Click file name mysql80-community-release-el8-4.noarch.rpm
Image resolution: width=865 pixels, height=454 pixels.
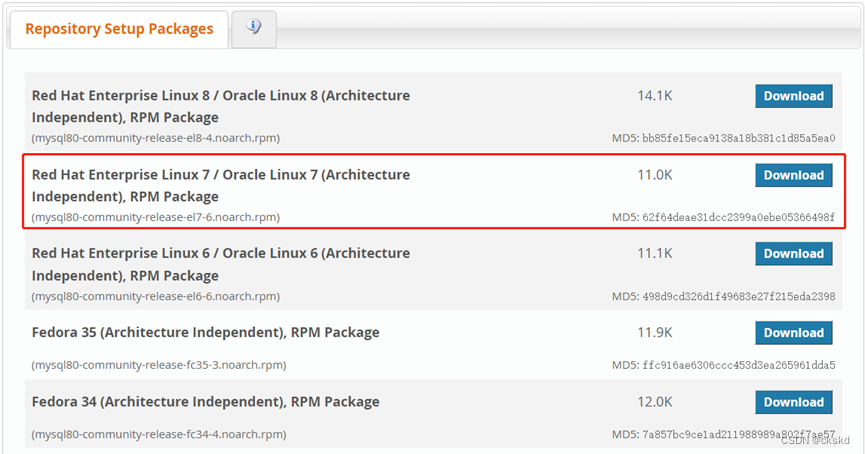(156, 138)
